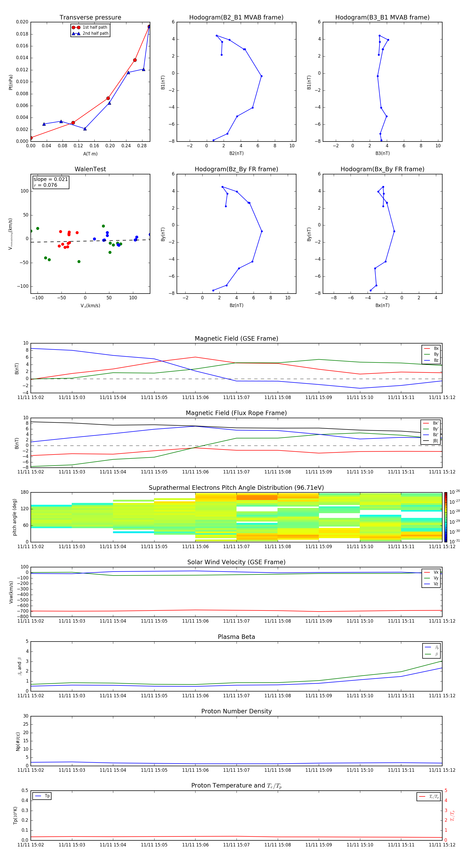
Task: Click the "Tp(10^6K)" y-axis label
Action: click(x=15, y=815)
